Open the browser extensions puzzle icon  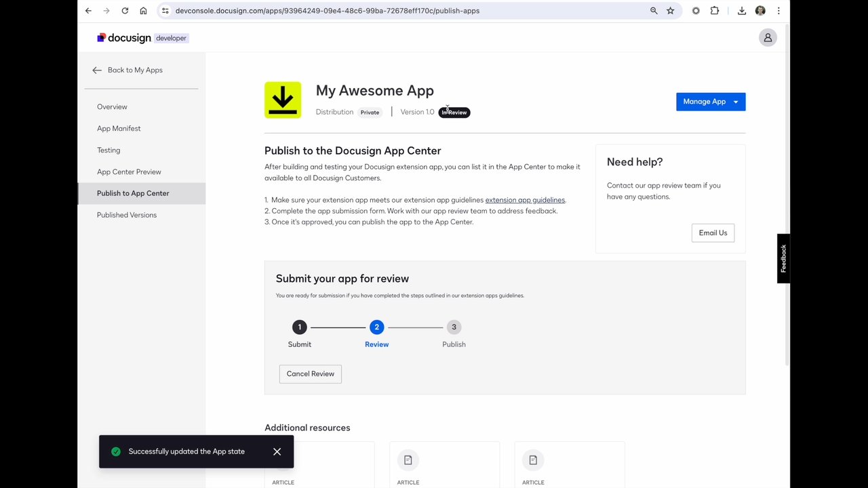point(715,11)
